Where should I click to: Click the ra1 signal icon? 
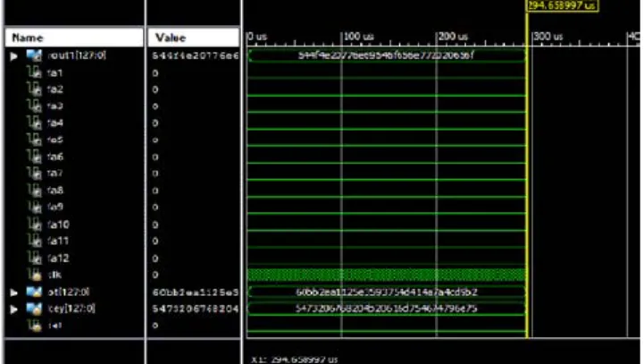click(x=35, y=72)
